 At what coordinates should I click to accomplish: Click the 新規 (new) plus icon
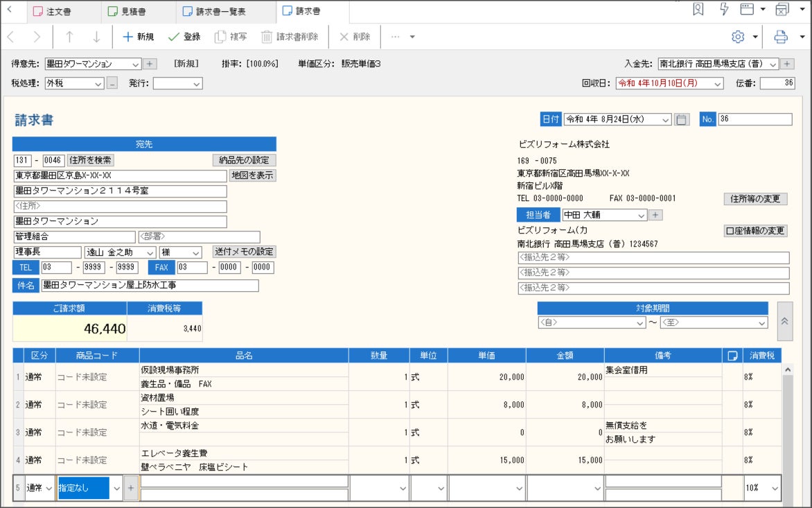pyautogui.click(x=128, y=37)
